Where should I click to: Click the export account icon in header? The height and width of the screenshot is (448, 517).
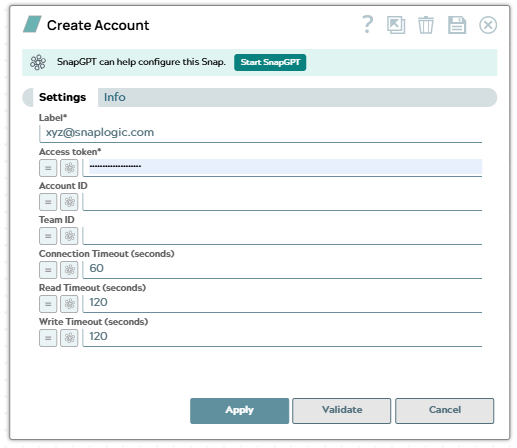point(396,25)
